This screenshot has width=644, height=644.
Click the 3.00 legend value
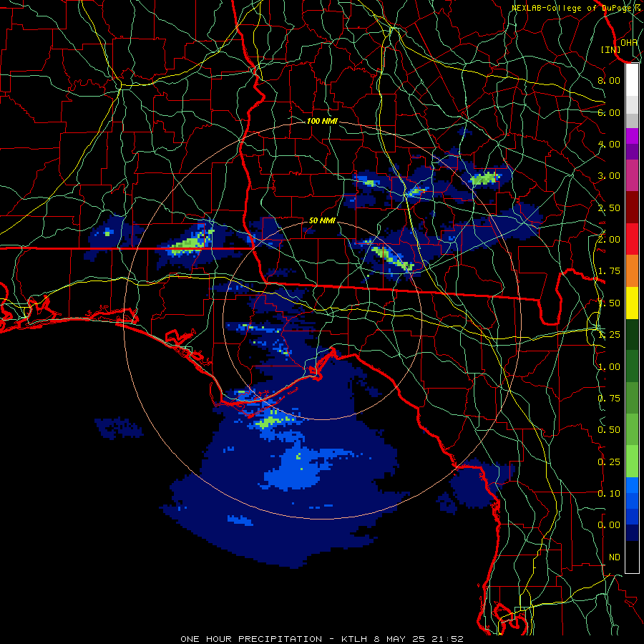(x=609, y=176)
